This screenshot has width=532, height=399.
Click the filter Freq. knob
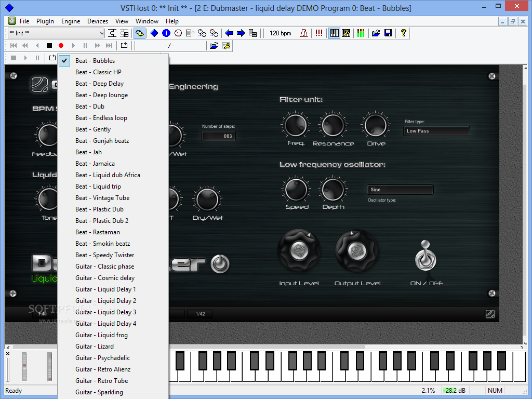pyautogui.click(x=296, y=125)
